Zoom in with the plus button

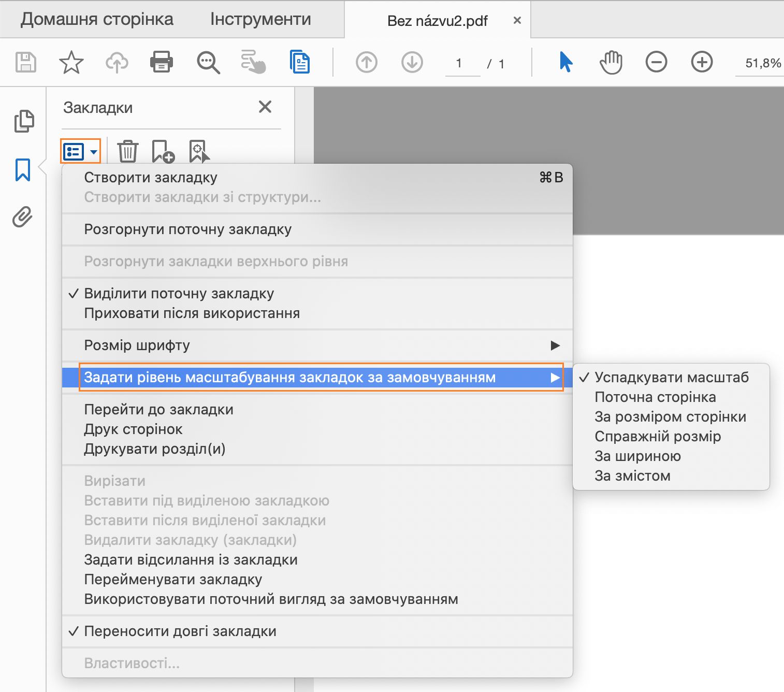pyautogui.click(x=702, y=63)
